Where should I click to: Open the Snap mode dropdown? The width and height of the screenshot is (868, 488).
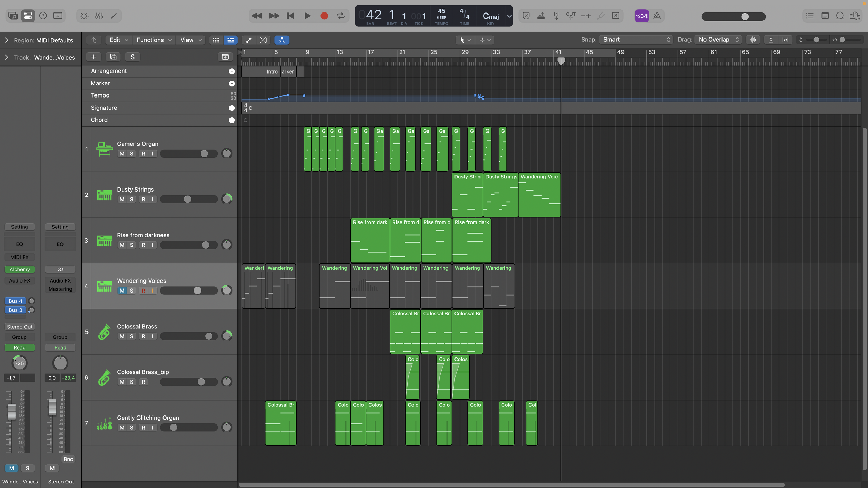tap(636, 40)
